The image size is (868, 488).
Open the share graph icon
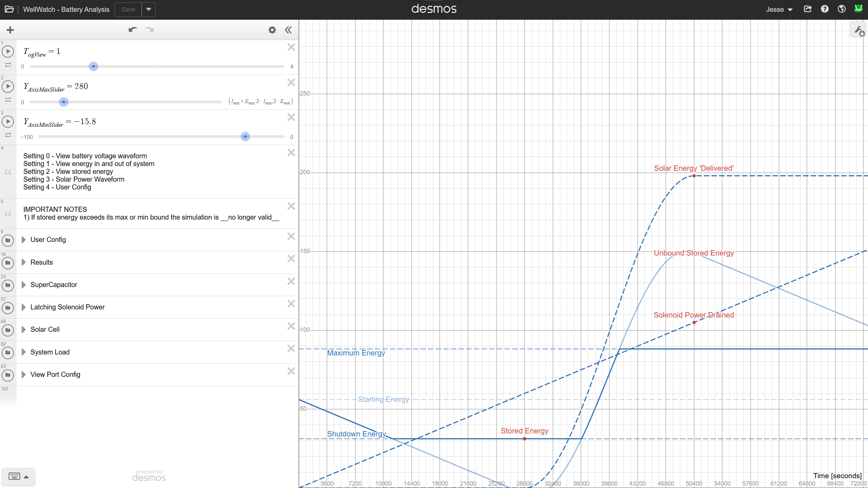[808, 9]
